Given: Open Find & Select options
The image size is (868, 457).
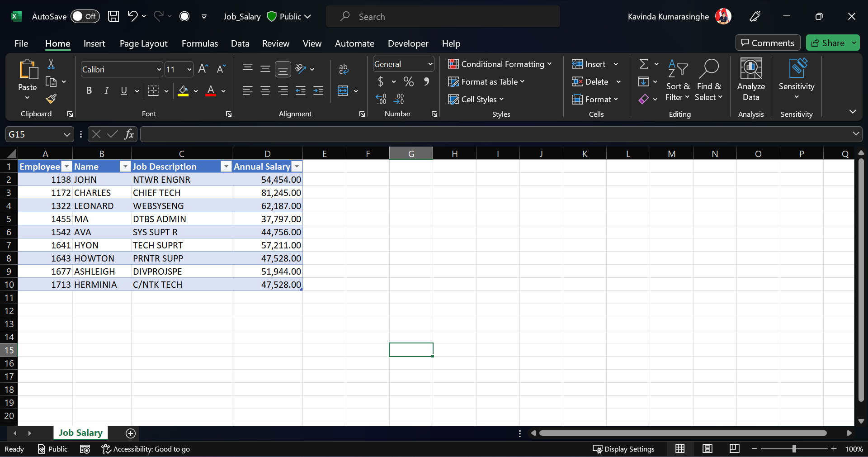Looking at the screenshot, I should click(x=709, y=80).
